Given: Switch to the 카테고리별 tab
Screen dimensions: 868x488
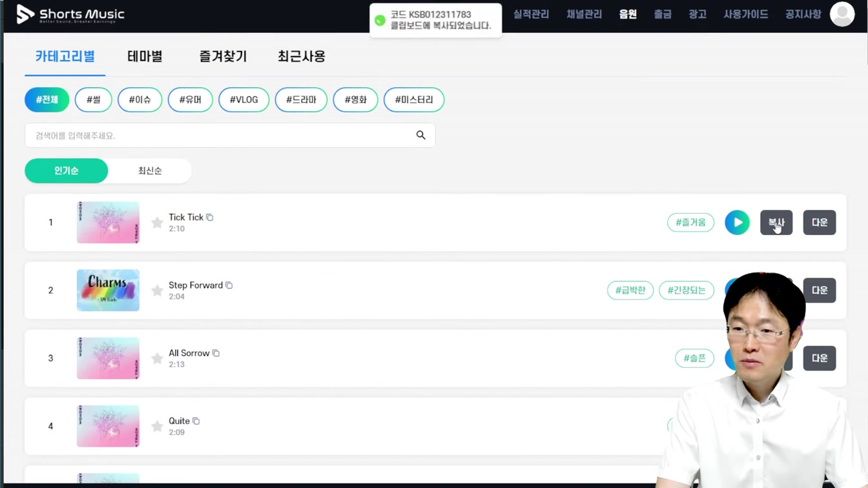Looking at the screenshot, I should point(65,56).
